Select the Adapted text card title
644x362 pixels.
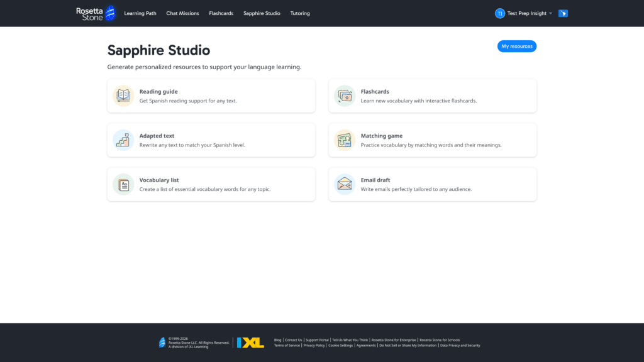[157, 136]
